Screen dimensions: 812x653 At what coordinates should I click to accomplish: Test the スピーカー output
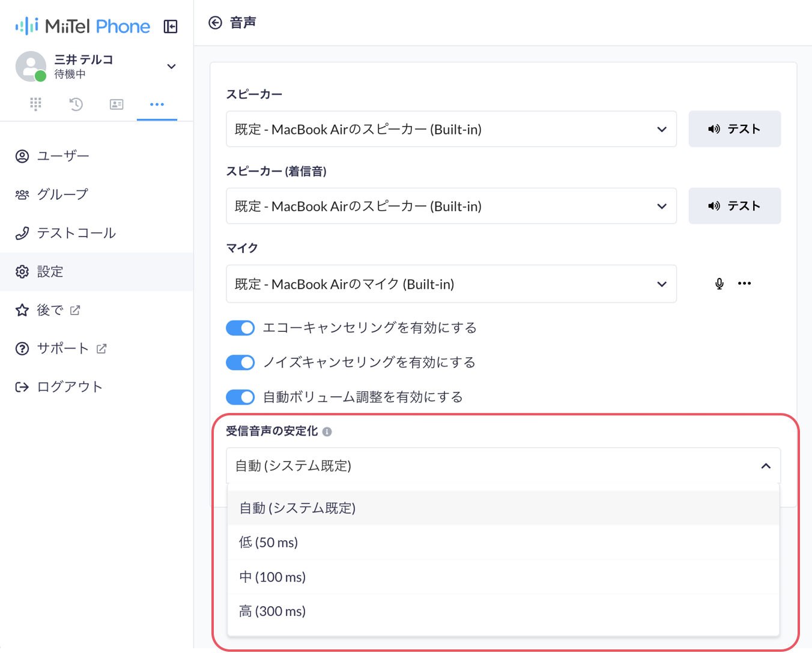coord(735,129)
